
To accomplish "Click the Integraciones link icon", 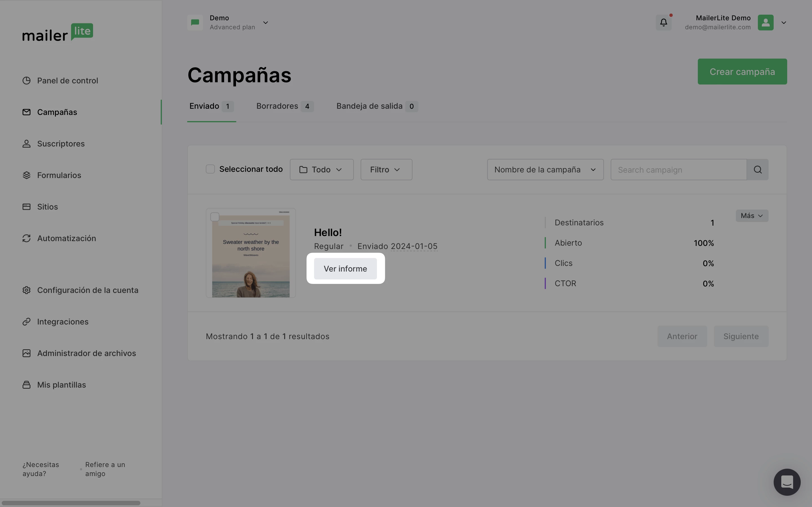I will click(27, 322).
